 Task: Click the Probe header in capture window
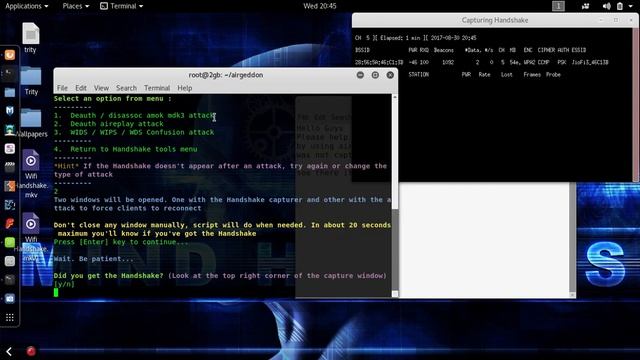point(553,75)
